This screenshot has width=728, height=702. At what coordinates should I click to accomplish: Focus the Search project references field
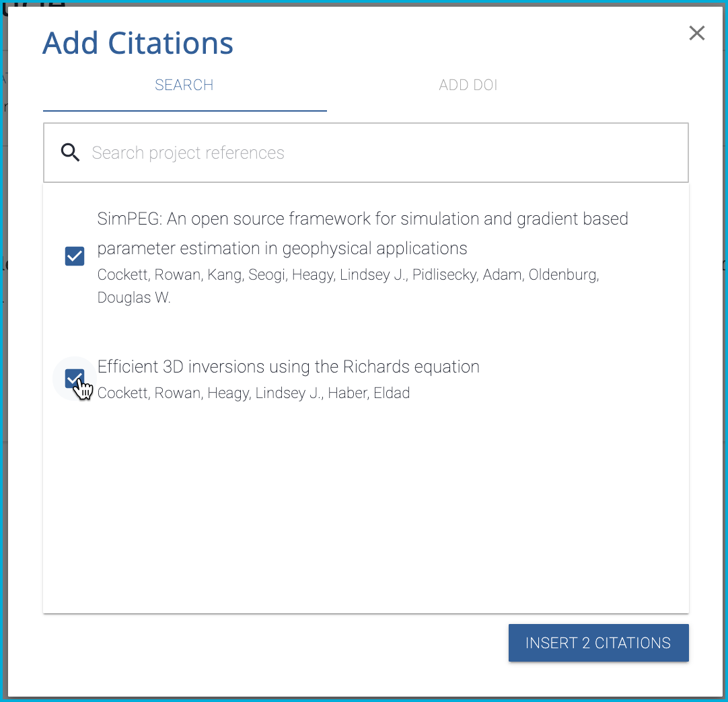pyautogui.click(x=377, y=153)
